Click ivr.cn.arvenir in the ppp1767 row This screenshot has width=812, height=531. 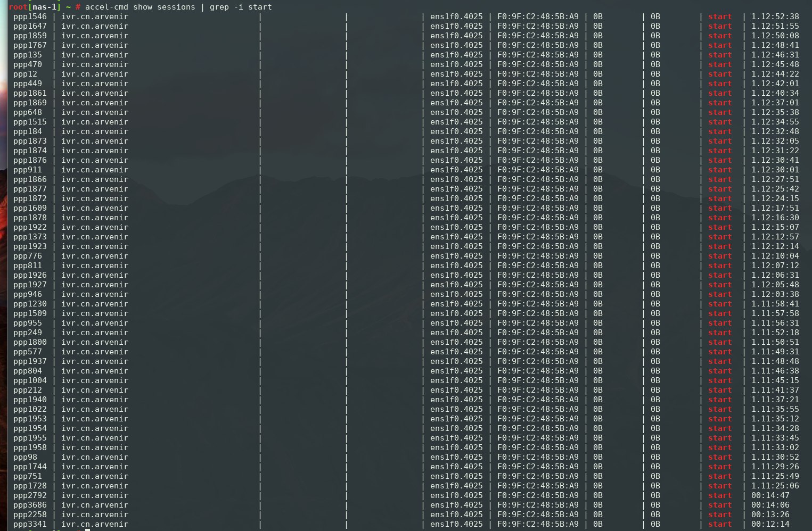click(x=95, y=45)
